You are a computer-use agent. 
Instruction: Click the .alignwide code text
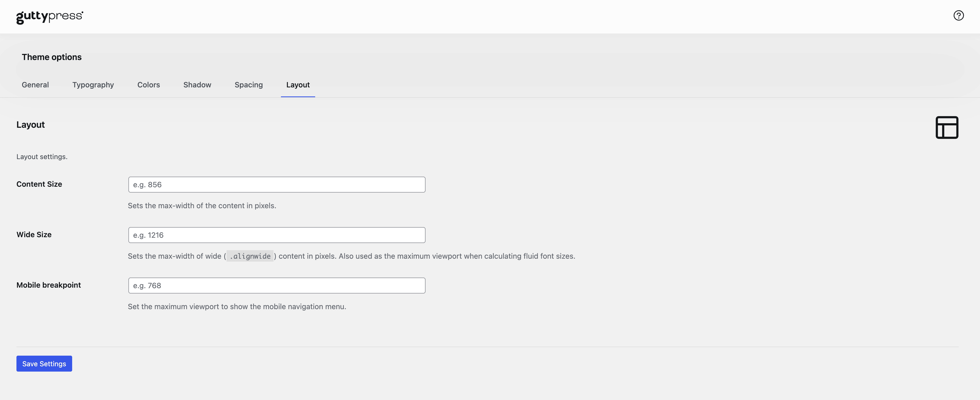250,256
